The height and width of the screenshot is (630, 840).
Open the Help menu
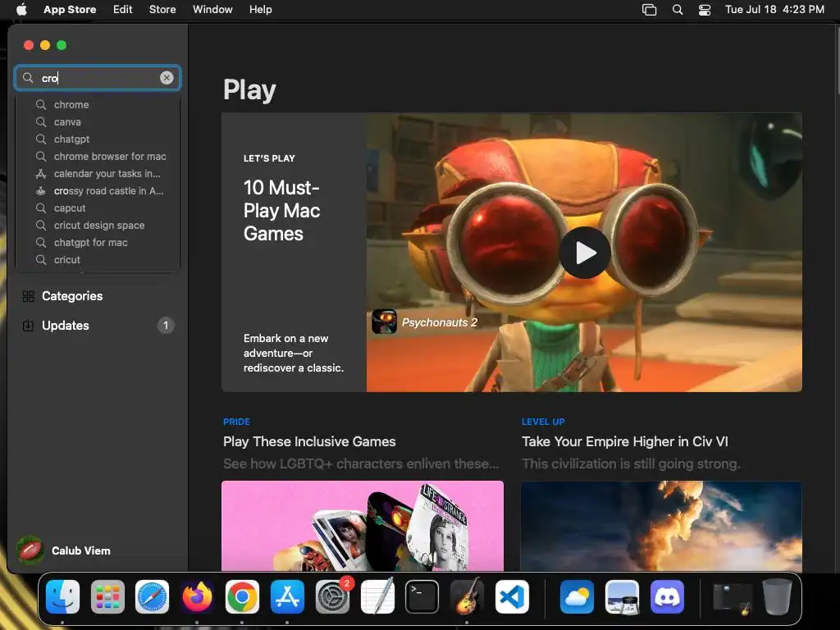coord(260,9)
